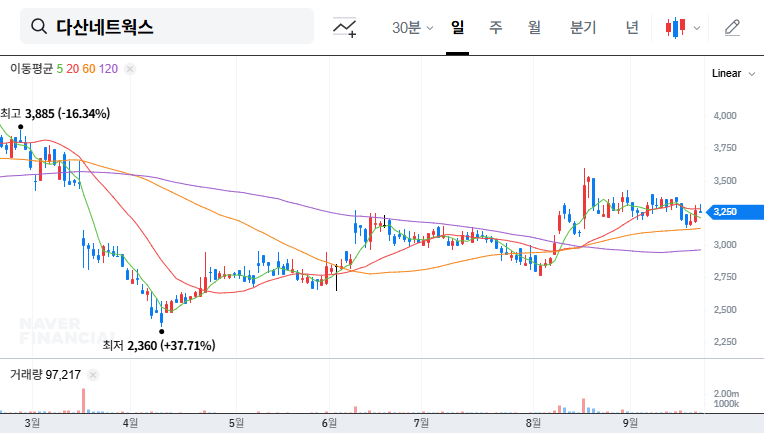Remove the moving average indicator
764x433 pixels.
click(130, 69)
